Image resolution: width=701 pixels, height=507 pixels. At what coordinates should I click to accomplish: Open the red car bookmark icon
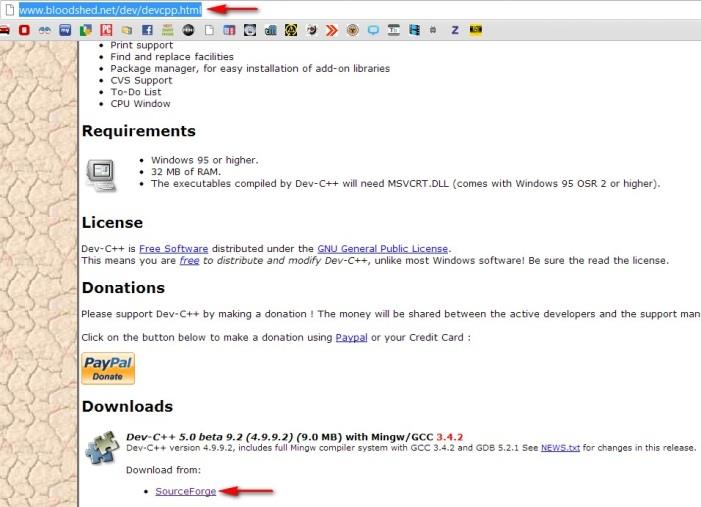4,30
